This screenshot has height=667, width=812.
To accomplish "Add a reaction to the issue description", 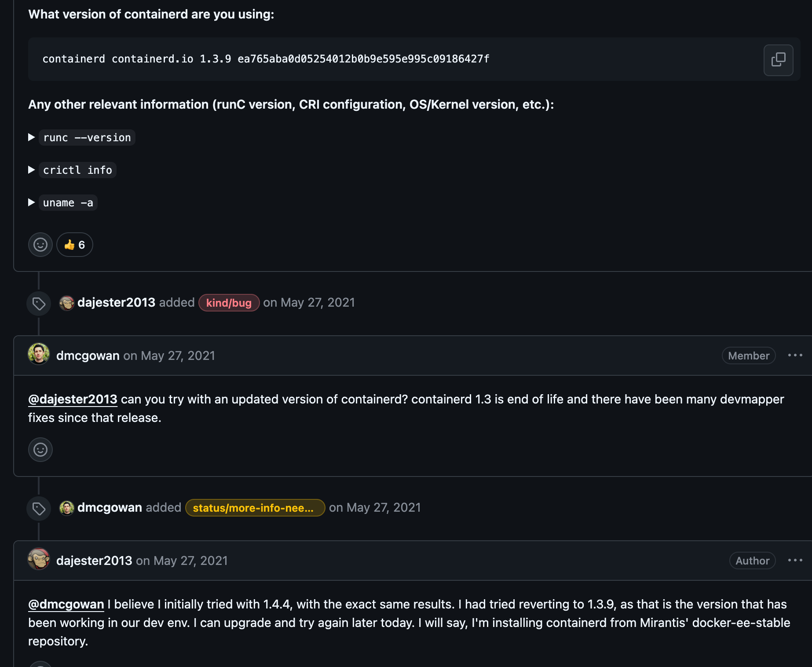I will (40, 245).
